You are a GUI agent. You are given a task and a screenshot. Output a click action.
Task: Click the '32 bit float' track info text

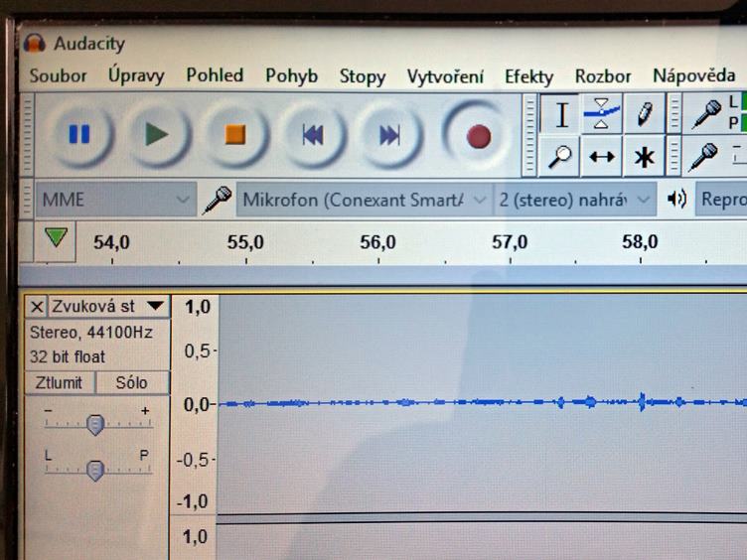pos(68,356)
